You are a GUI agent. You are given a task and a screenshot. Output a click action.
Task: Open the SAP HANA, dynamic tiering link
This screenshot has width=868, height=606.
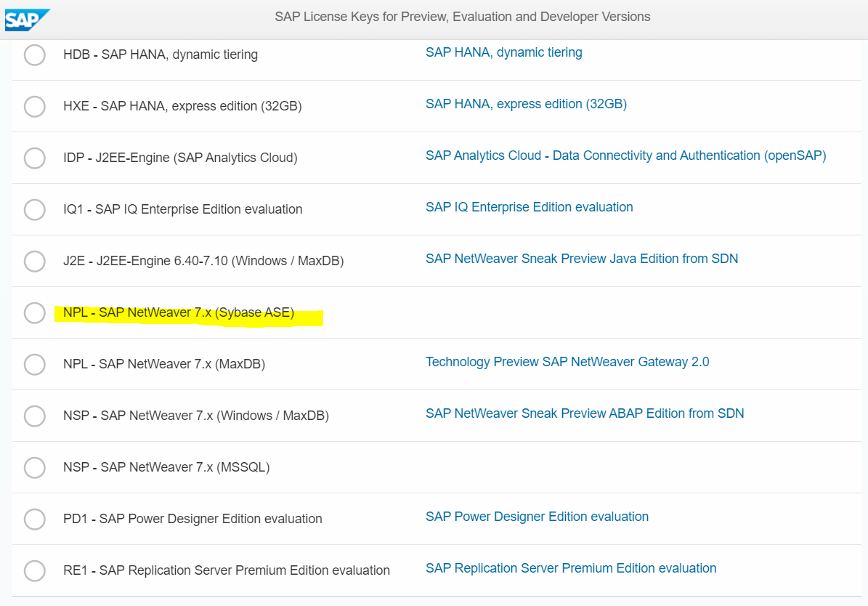504,52
